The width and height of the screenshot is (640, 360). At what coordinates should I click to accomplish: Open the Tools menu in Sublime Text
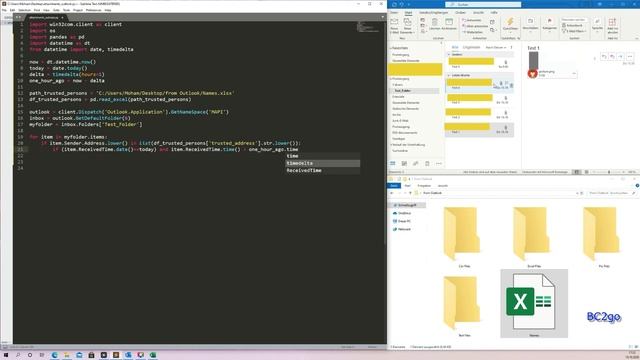pos(67,10)
